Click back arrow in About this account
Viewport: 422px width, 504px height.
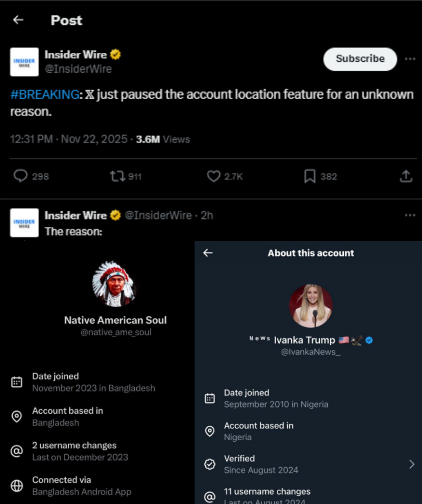[x=208, y=253]
